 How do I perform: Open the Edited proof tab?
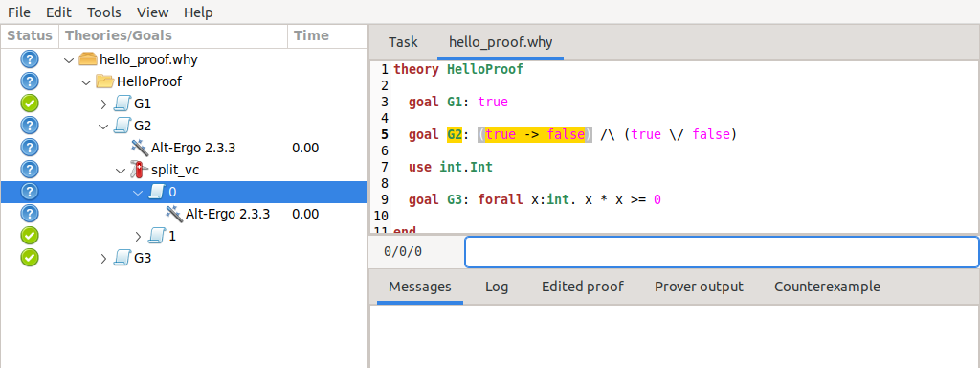tap(583, 287)
